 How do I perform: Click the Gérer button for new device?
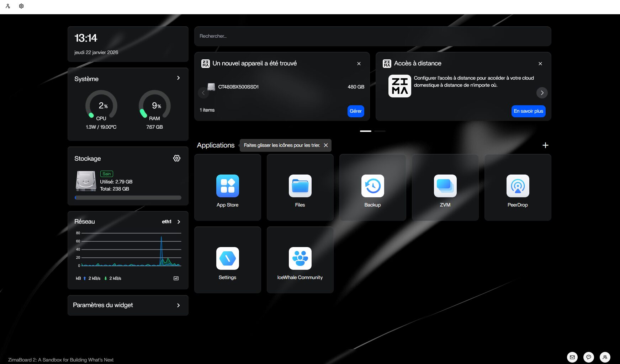tap(355, 111)
